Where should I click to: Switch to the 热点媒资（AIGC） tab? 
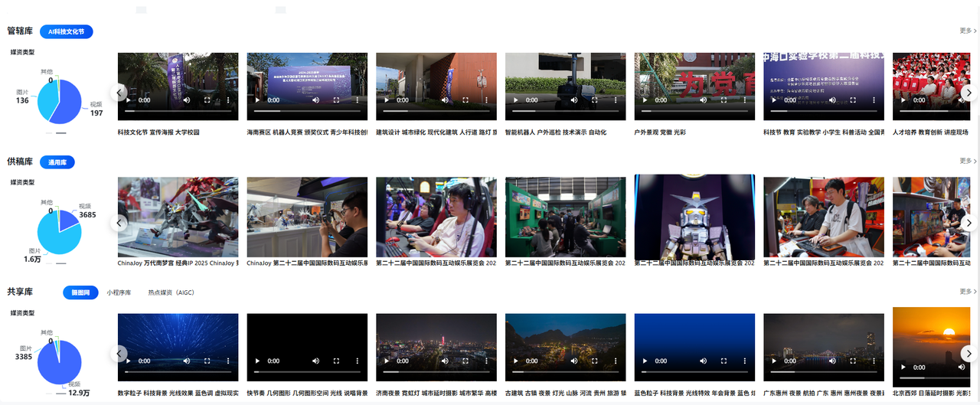(171, 292)
